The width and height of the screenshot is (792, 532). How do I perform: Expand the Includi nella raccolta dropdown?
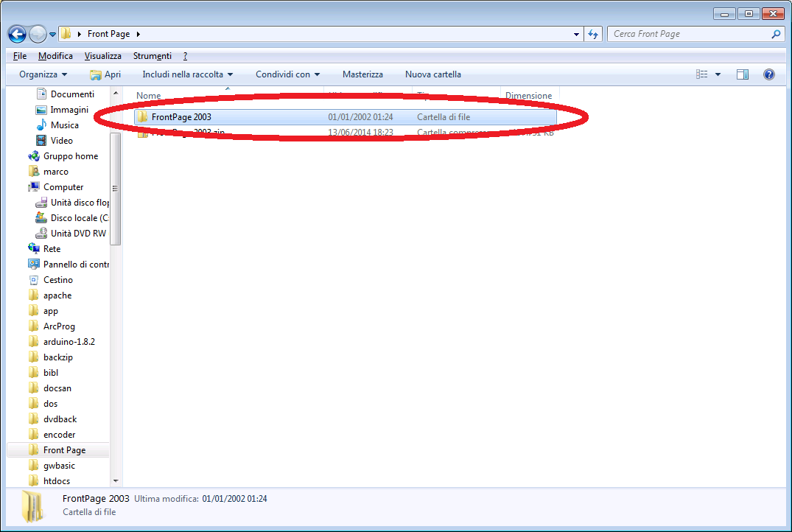187,74
